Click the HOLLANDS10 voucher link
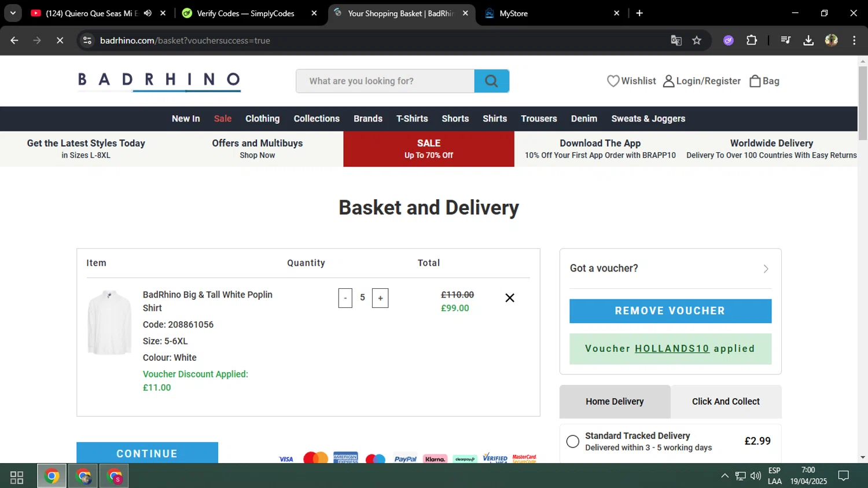The image size is (868, 488). (672, 348)
